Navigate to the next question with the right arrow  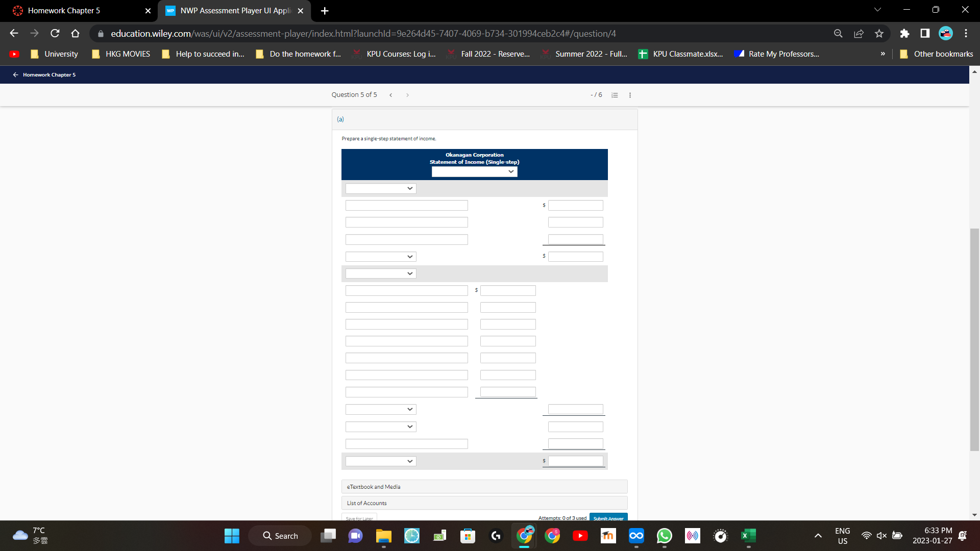(407, 95)
